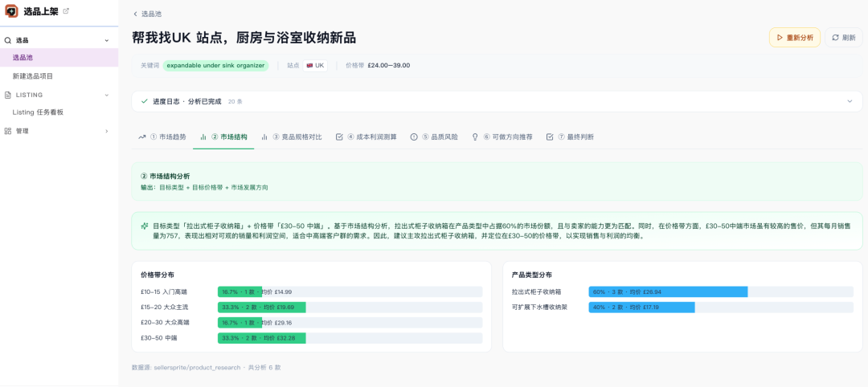Click the UK flag icon in the 站点 tag
The width and height of the screenshot is (868, 387).
point(309,65)
